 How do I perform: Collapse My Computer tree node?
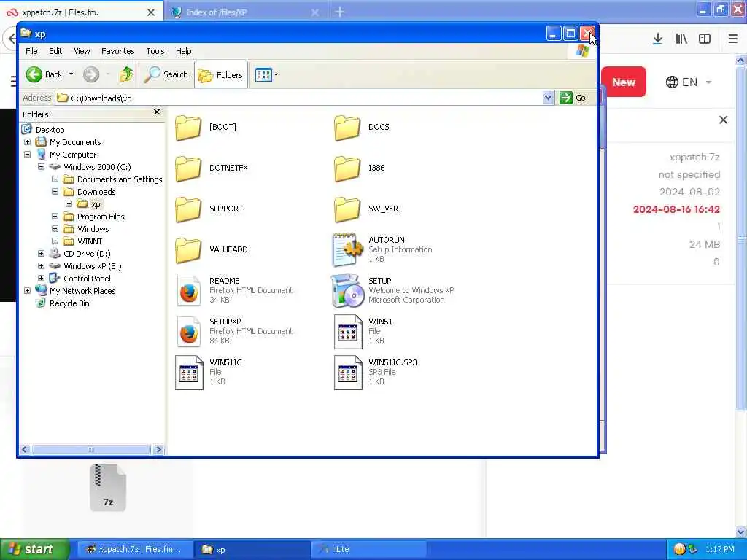coord(27,155)
